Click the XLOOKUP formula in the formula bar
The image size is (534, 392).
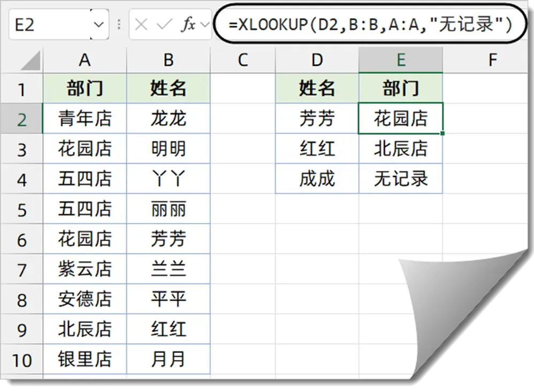370,25
